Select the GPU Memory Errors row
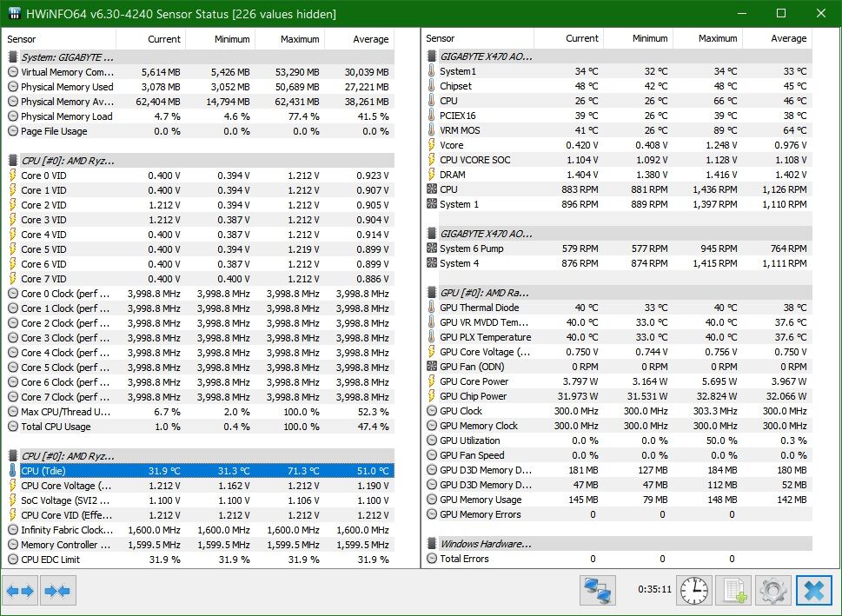842x616 pixels. 620,514
